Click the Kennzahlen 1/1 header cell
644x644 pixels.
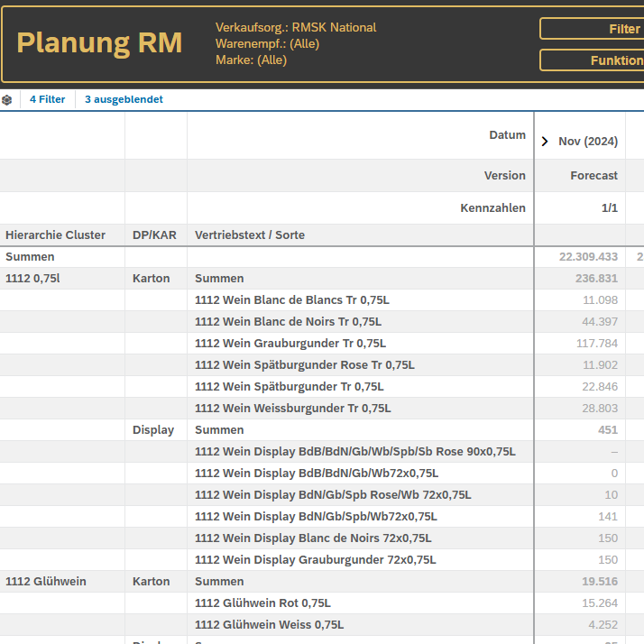[609, 208]
